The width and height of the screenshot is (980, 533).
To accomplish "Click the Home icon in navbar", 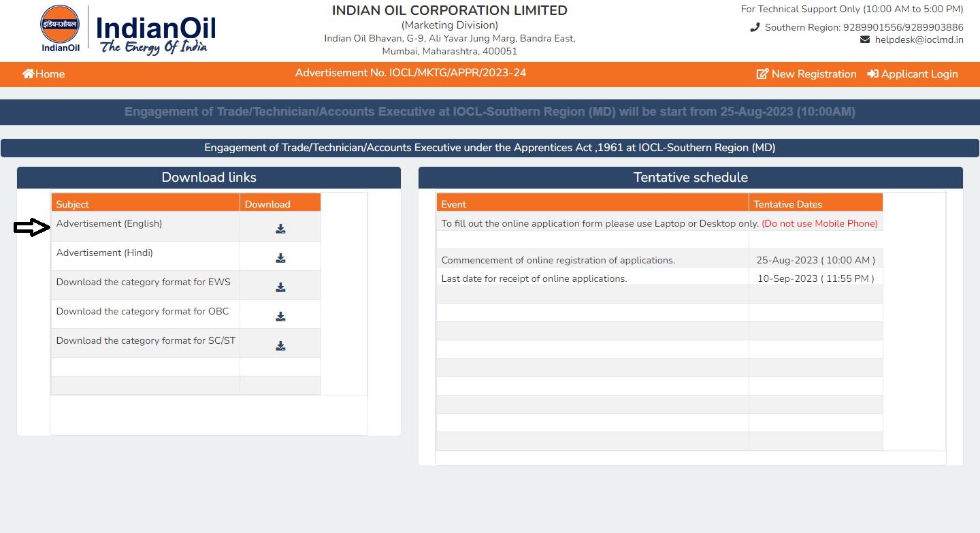I will click(29, 74).
